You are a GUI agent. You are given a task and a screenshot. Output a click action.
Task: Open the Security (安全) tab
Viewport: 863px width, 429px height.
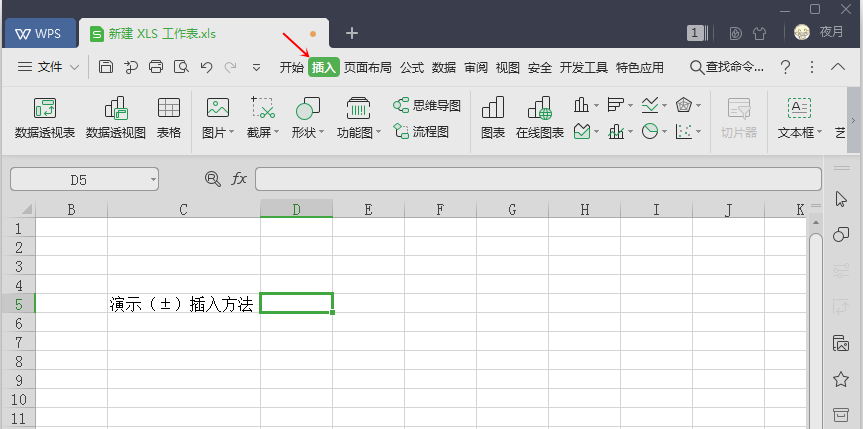coord(539,67)
